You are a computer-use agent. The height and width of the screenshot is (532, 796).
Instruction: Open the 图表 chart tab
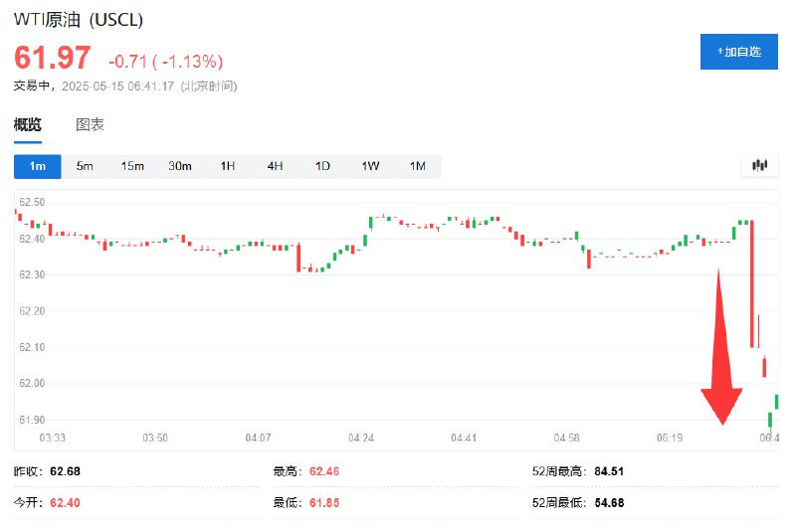[90, 124]
